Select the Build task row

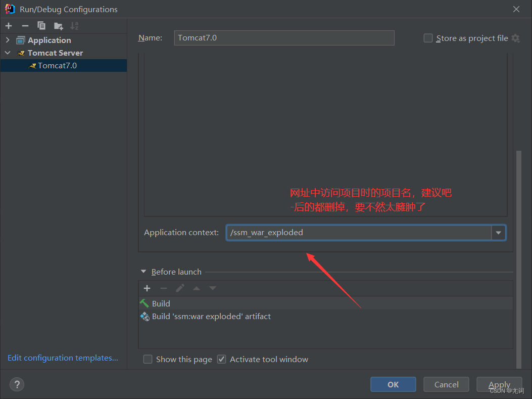[x=326, y=303]
